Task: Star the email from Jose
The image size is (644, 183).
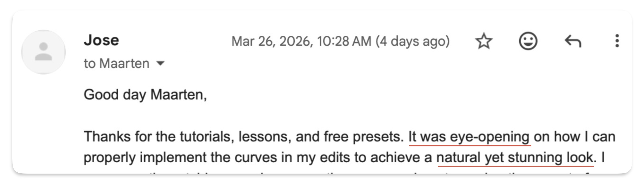Action: [484, 41]
